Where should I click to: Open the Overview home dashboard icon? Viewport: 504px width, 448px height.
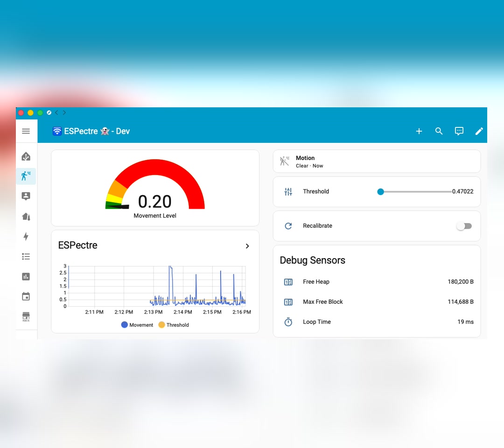[x=26, y=156]
